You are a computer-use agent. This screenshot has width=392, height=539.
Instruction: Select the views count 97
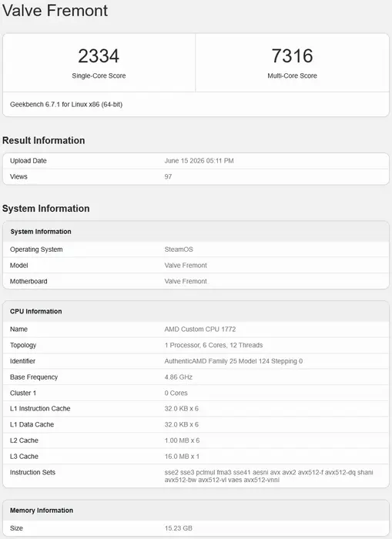click(x=168, y=176)
